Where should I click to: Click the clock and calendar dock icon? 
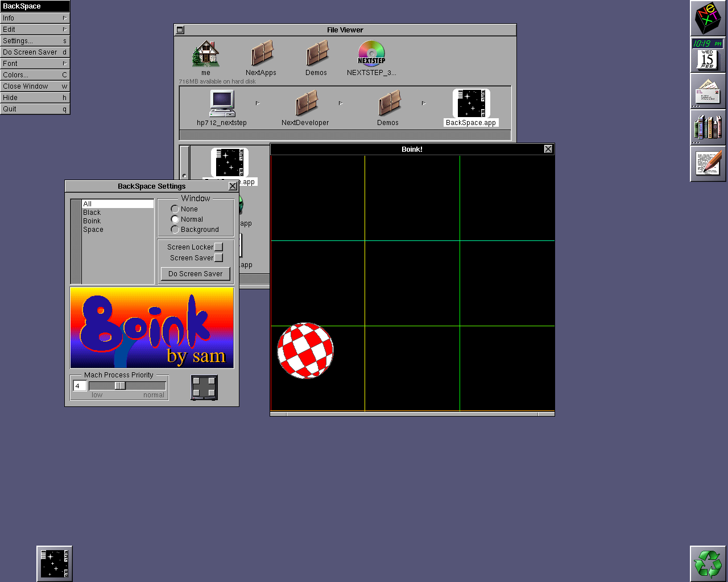[708, 55]
